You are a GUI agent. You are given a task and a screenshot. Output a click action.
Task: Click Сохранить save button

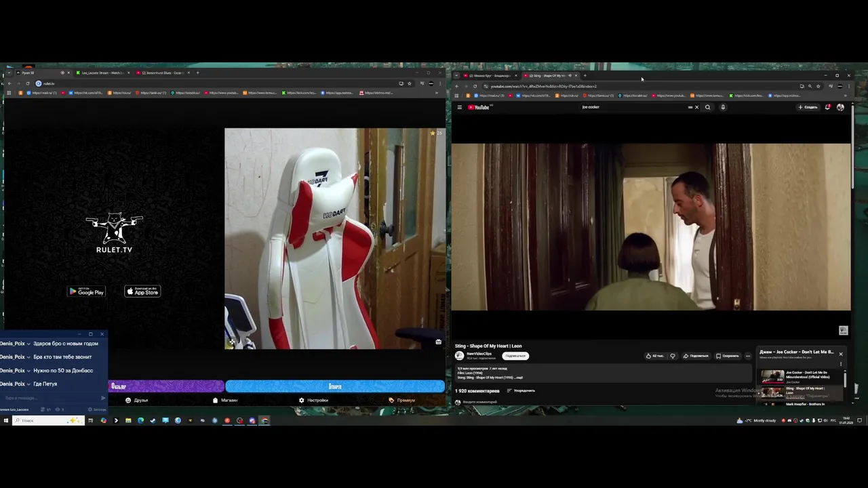tap(728, 356)
